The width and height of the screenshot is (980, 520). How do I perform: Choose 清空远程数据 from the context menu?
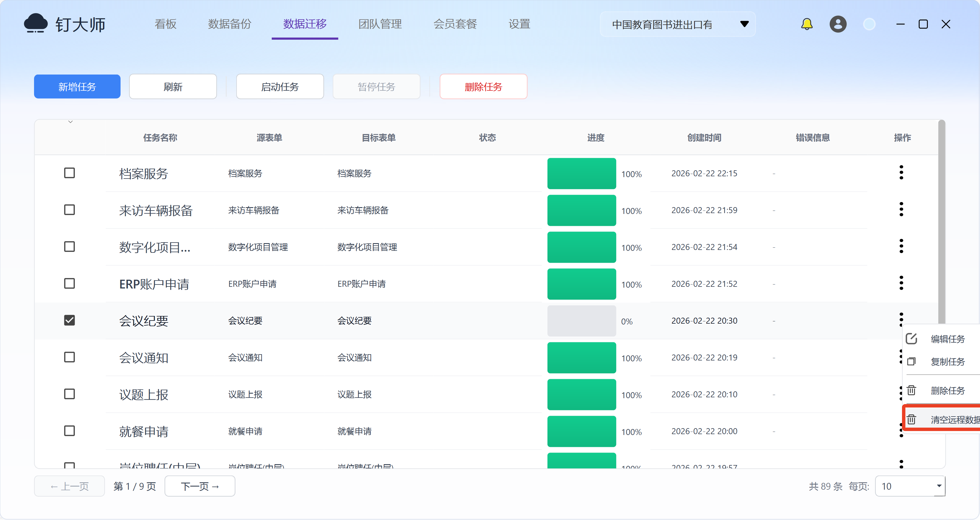tap(942, 420)
